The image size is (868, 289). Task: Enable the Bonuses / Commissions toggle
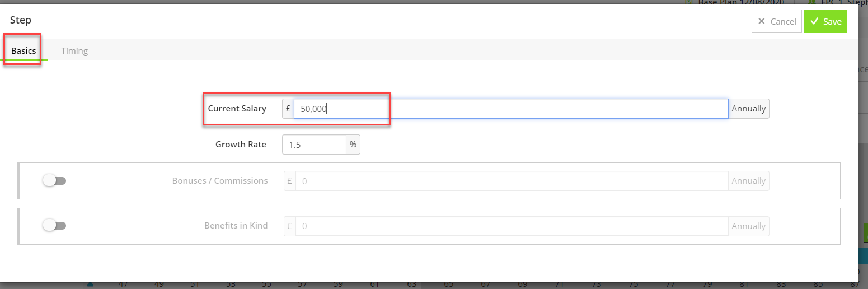click(54, 180)
